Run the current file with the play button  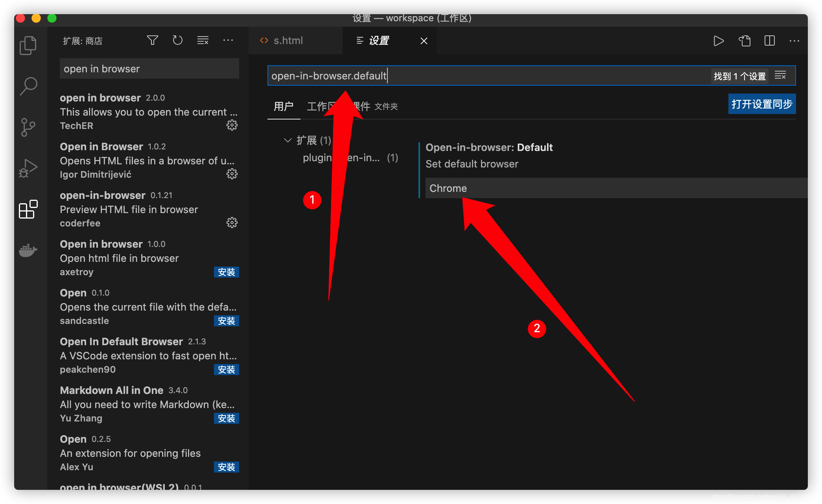(x=719, y=40)
